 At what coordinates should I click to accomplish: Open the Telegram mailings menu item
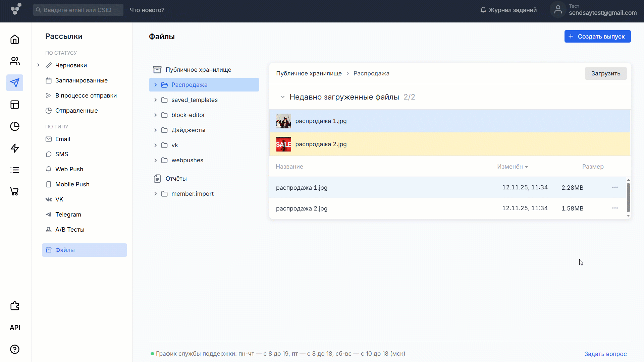click(68, 215)
